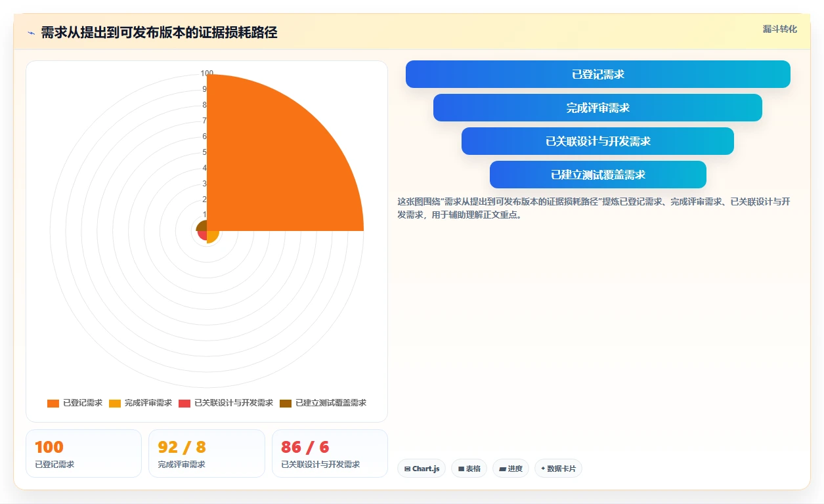Click the orange legend swatch for 已登记需求

pyautogui.click(x=53, y=403)
